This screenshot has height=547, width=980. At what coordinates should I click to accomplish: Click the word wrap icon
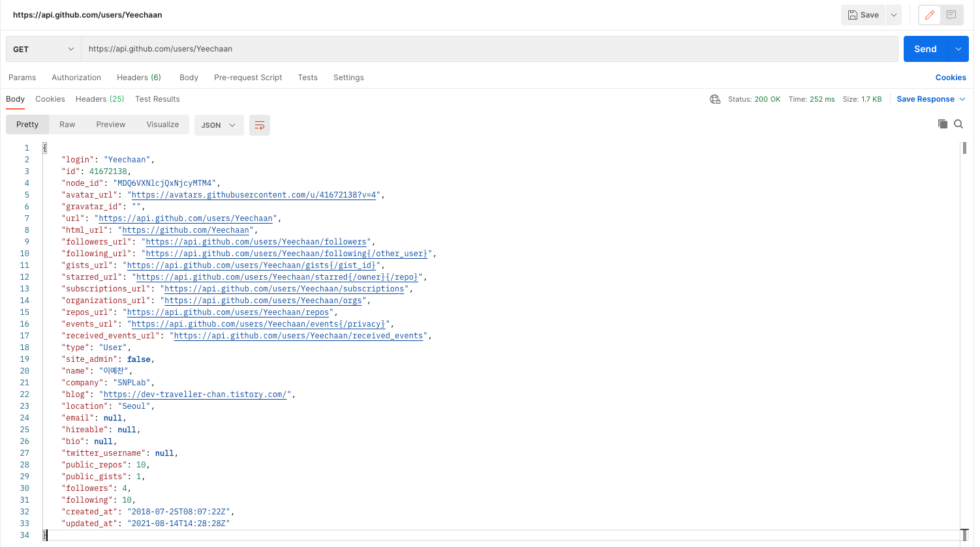point(260,125)
